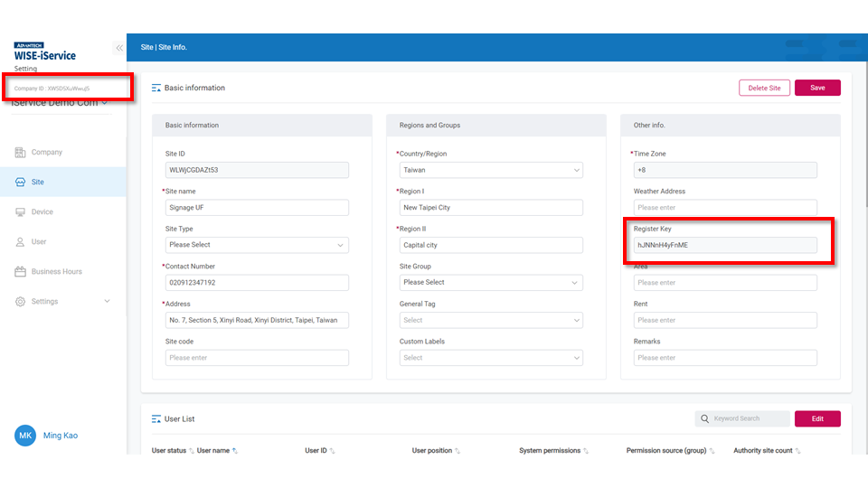Open the Site Type dropdown

tap(257, 245)
